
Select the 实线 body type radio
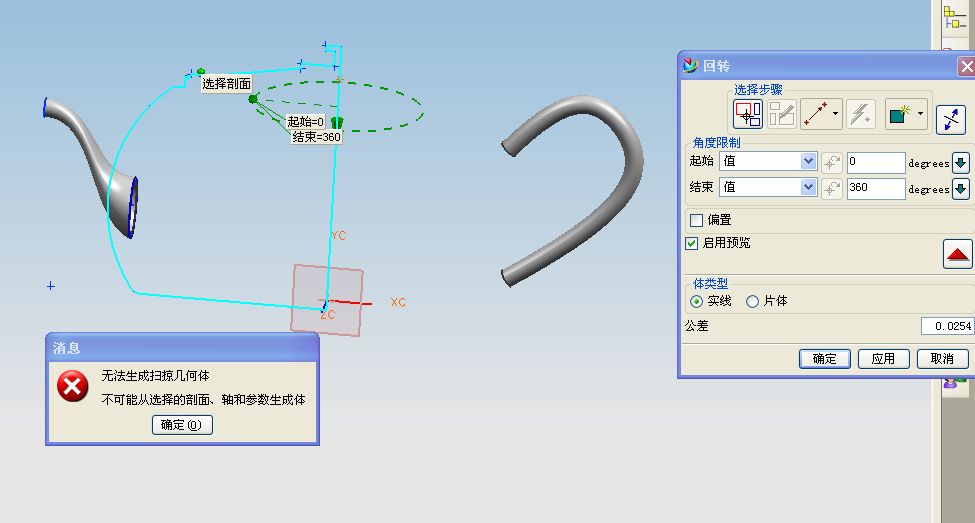click(x=696, y=302)
